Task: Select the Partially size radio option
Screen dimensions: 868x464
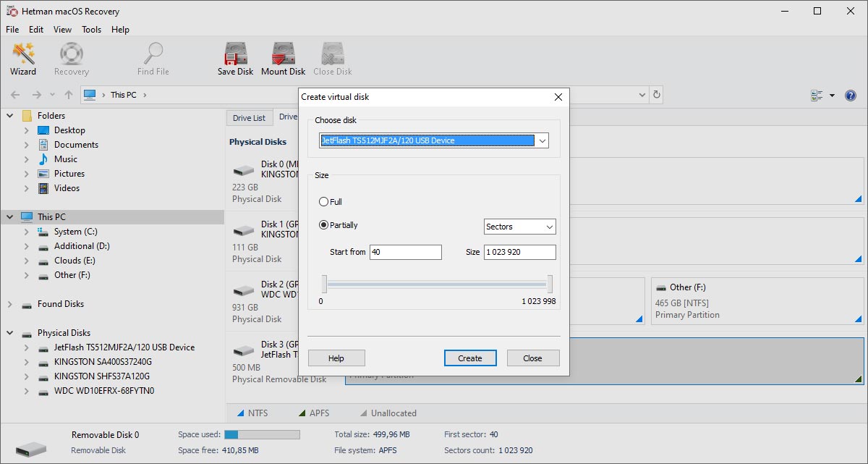Action: 324,225
